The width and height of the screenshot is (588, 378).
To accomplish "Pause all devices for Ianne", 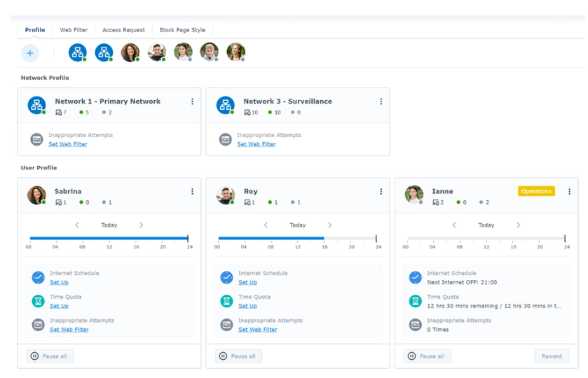I will 428,356.
